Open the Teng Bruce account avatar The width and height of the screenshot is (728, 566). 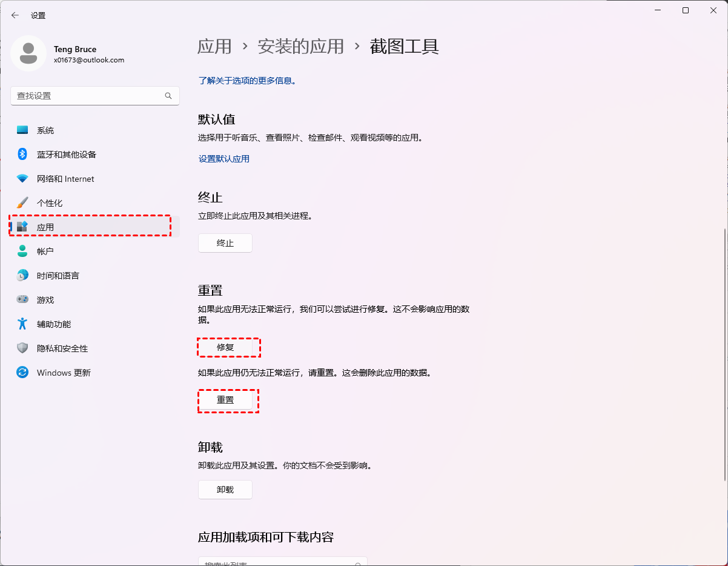click(x=28, y=53)
